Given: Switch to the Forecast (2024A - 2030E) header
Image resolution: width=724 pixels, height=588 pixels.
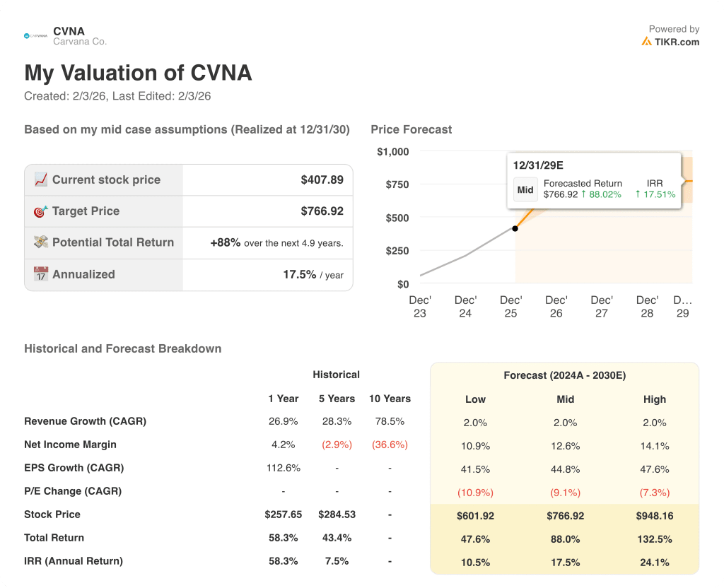Looking at the screenshot, I should click(x=565, y=375).
